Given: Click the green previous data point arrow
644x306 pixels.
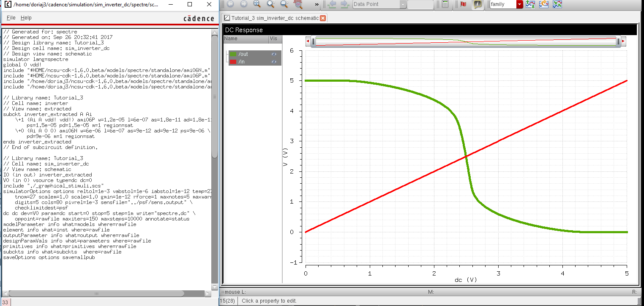Looking at the screenshot, I should [332, 5].
